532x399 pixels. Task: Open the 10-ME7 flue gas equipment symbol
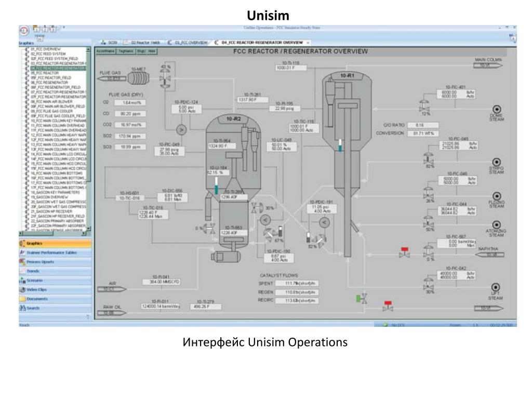point(138,78)
